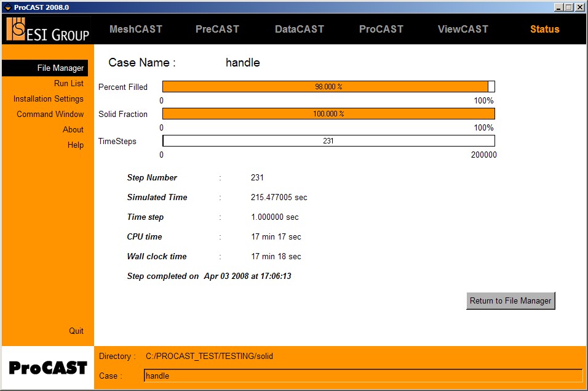Click the 'Wall clock time' label
This screenshot has height=391, width=588.
click(x=157, y=257)
